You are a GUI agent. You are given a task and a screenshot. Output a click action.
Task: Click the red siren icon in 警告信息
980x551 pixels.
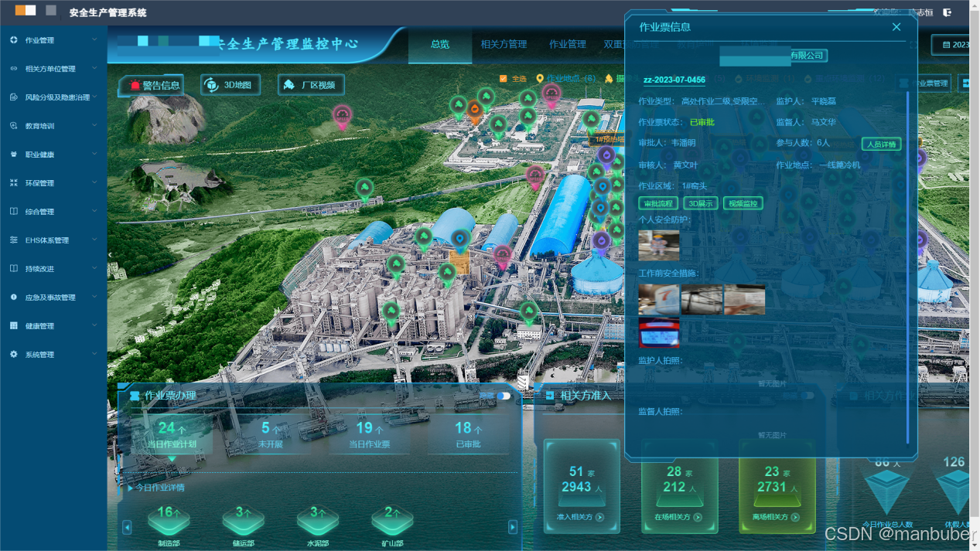(135, 85)
